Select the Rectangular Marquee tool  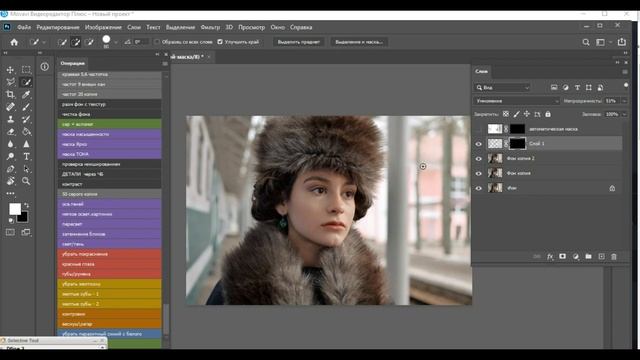26,70
